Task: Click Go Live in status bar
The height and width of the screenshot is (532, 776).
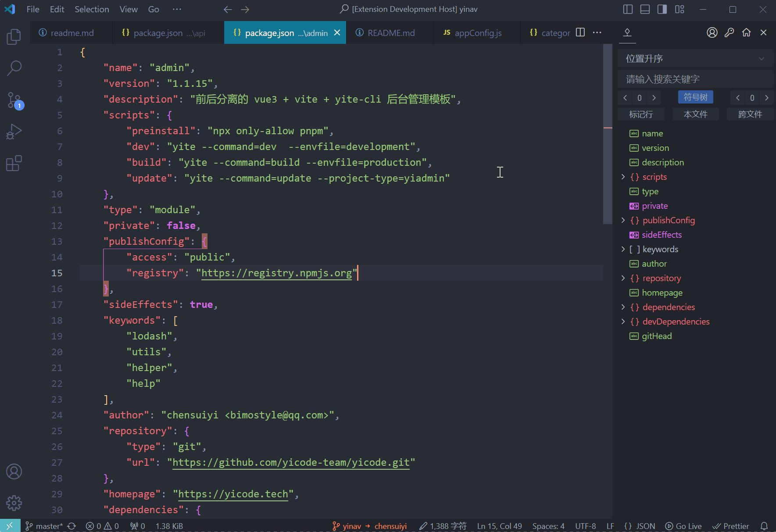Action: 683,526
